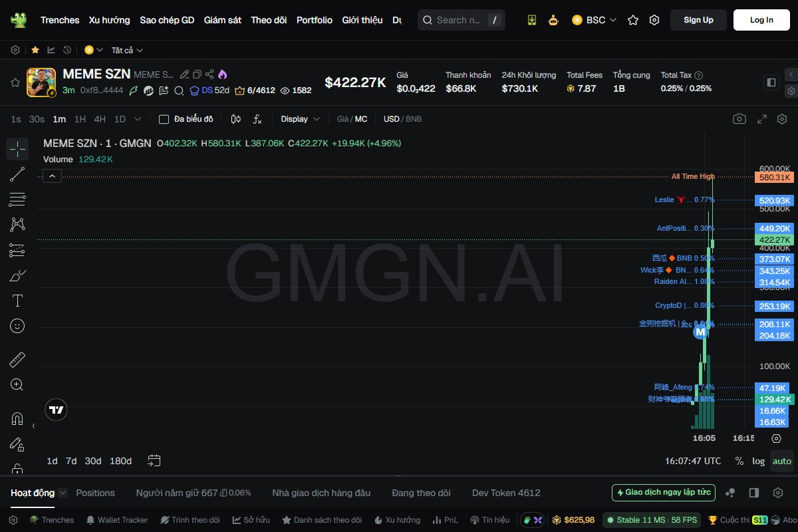Click the MEME SZN token avatar
Screen dimensions: 798x532
tap(41, 82)
